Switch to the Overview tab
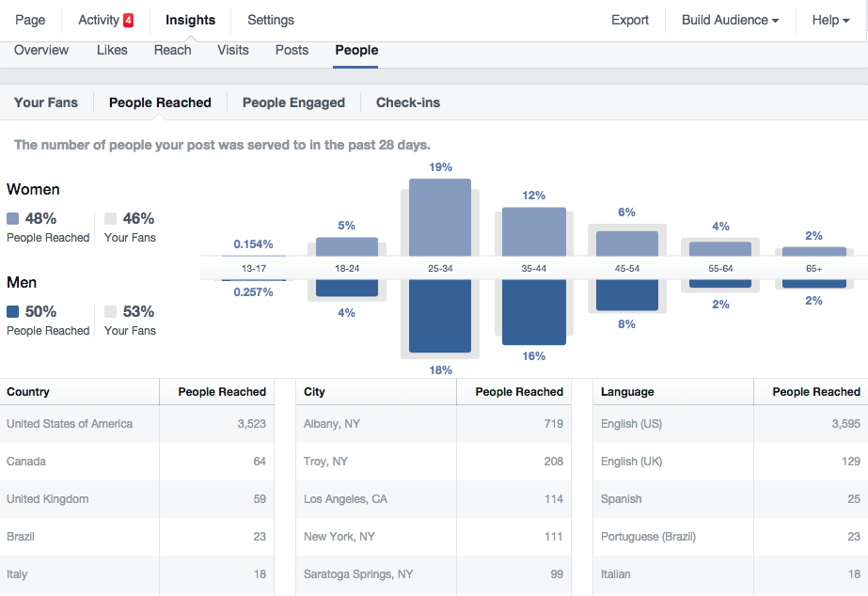 click(41, 50)
